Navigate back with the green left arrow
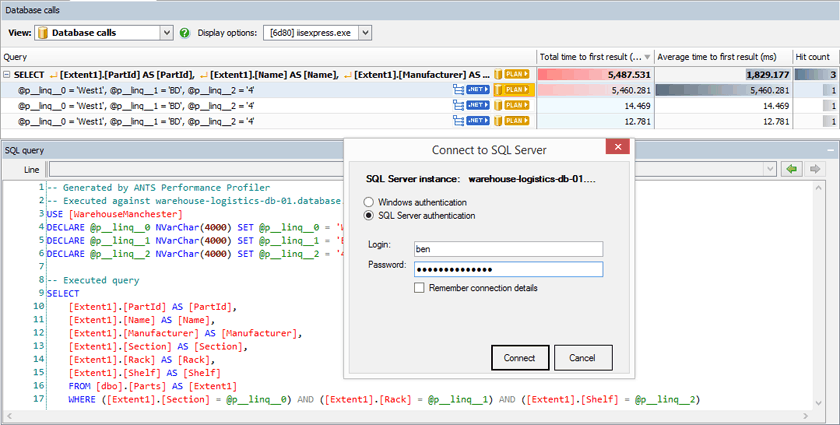840x425 pixels. (x=792, y=169)
